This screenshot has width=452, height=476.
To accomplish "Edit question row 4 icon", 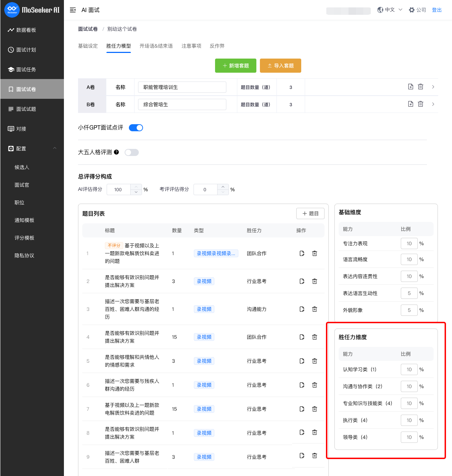I will coord(302,337).
